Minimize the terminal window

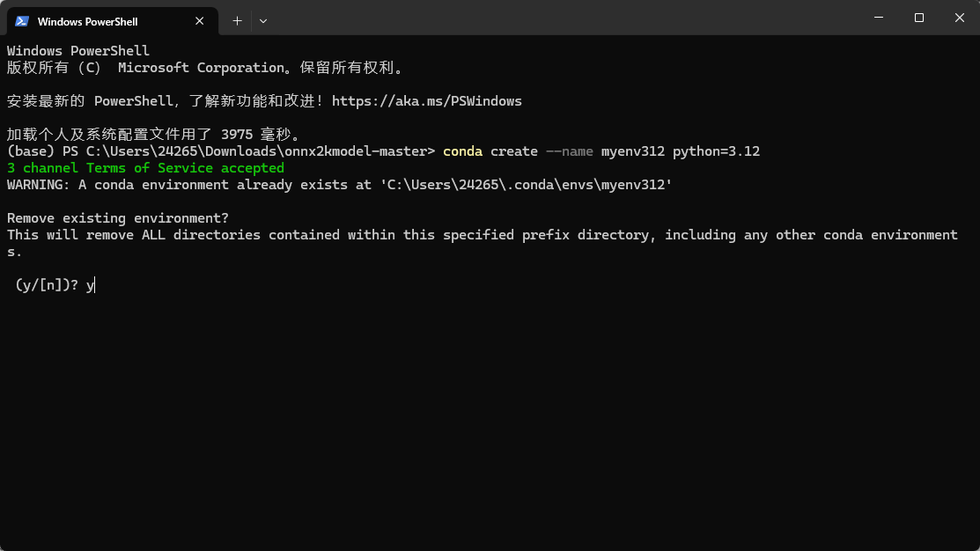point(878,18)
